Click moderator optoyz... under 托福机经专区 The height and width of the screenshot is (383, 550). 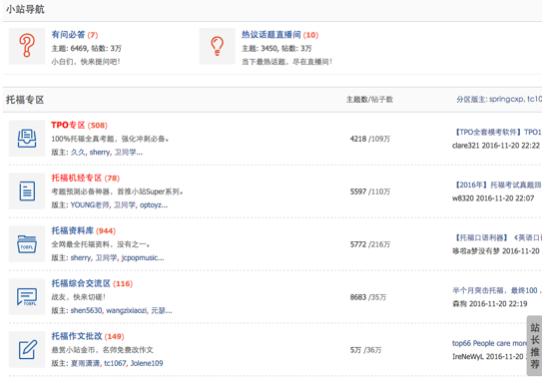(x=154, y=205)
